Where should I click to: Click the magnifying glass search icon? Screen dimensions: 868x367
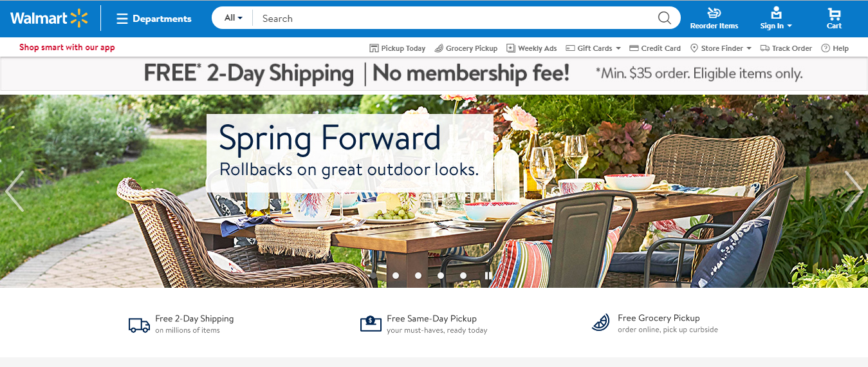pos(664,18)
